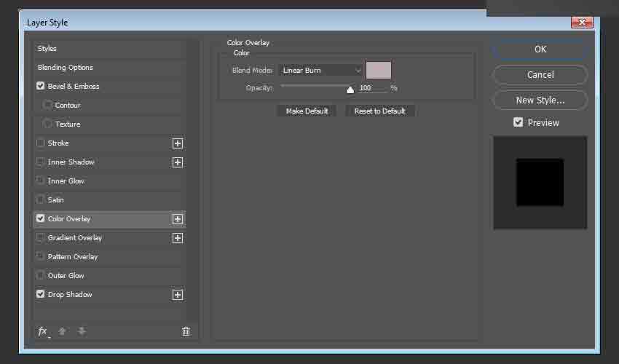The width and height of the screenshot is (619, 364).
Task: Toggle the Preview checkbox
Action: click(x=518, y=122)
